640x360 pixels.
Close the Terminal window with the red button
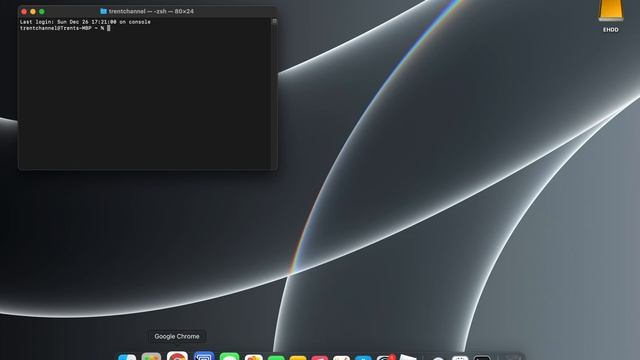[x=24, y=12]
